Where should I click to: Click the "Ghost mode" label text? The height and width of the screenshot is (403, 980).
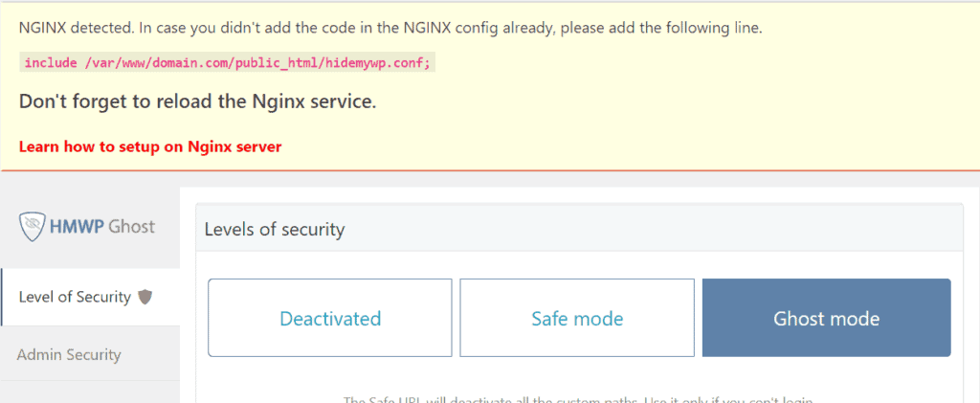[x=826, y=319]
